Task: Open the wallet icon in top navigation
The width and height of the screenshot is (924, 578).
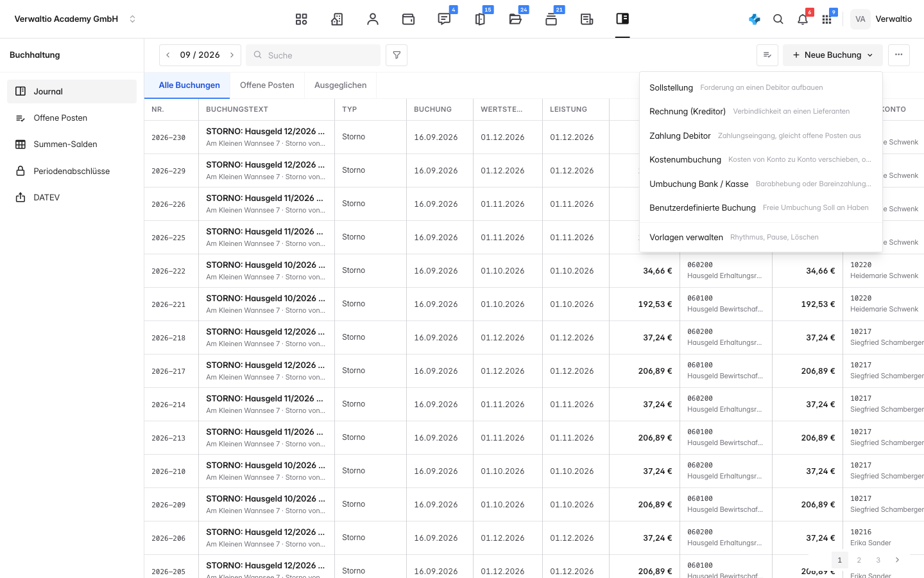Action: click(408, 19)
